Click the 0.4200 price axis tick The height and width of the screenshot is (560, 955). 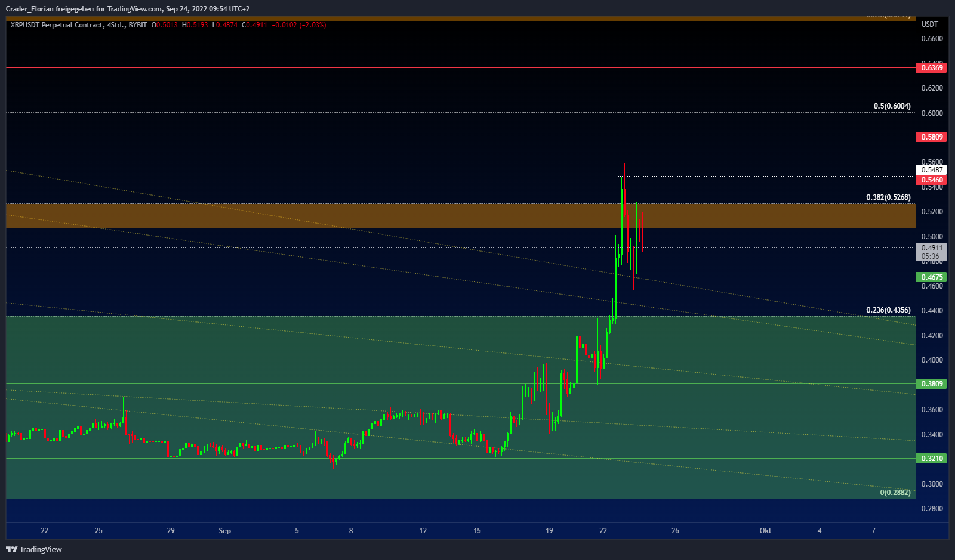click(932, 336)
